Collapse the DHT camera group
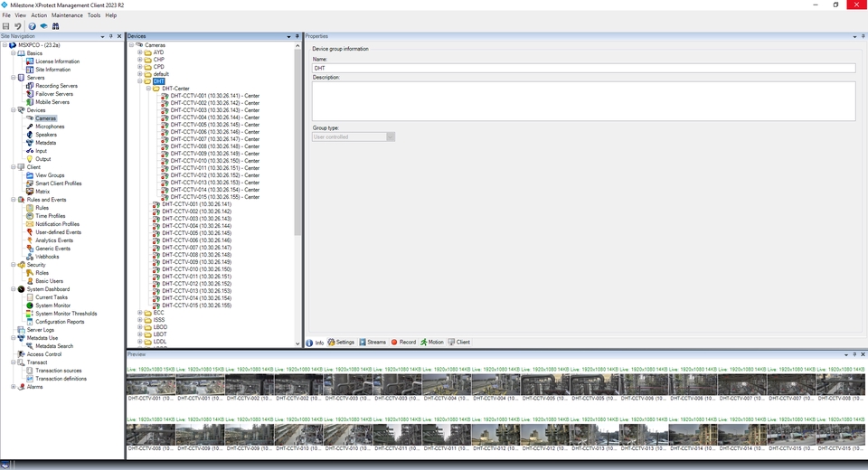This screenshot has height=470, width=868. (x=140, y=81)
